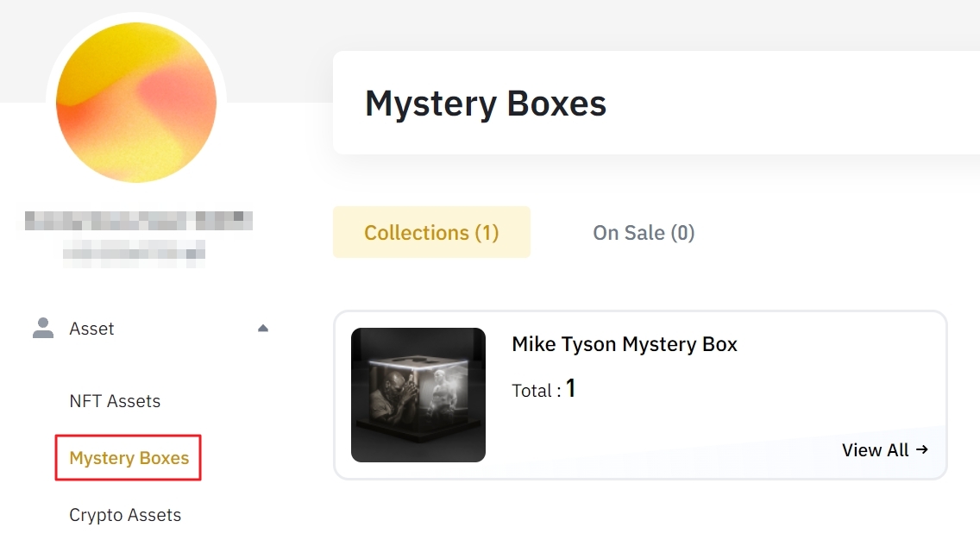Click the View All link text
This screenshot has width=980, height=546.
coord(875,449)
